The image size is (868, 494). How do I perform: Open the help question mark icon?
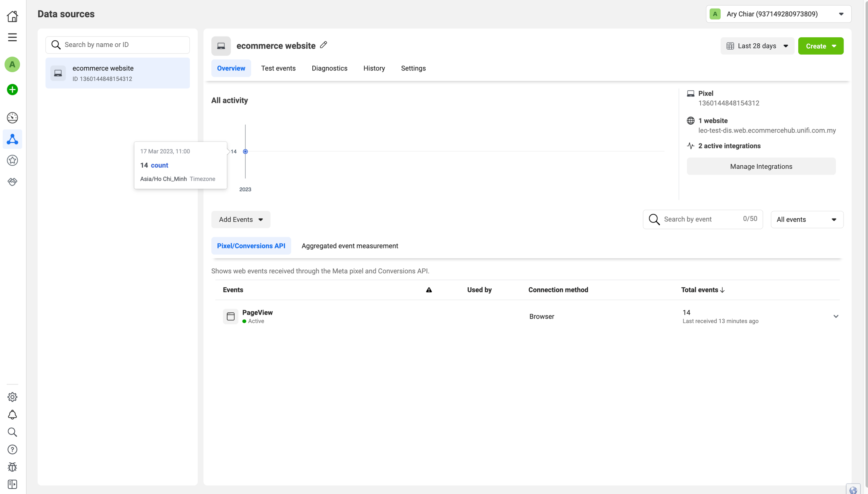click(x=12, y=450)
